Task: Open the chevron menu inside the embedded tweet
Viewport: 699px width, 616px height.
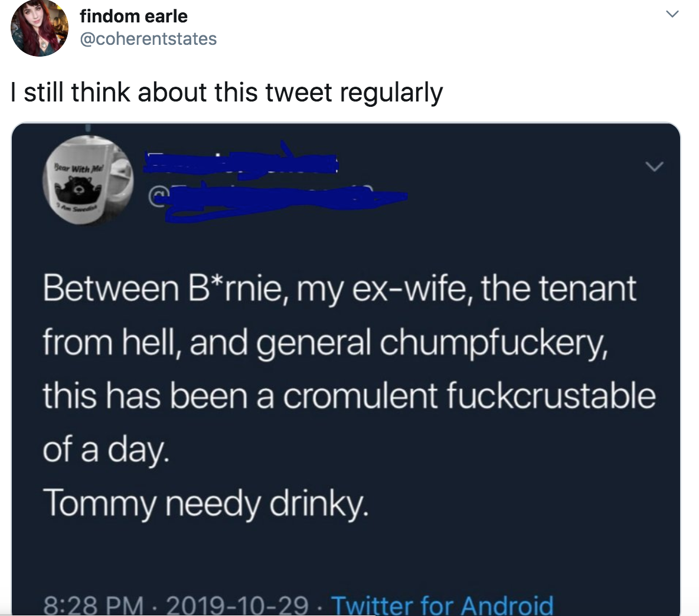Action: click(x=654, y=167)
